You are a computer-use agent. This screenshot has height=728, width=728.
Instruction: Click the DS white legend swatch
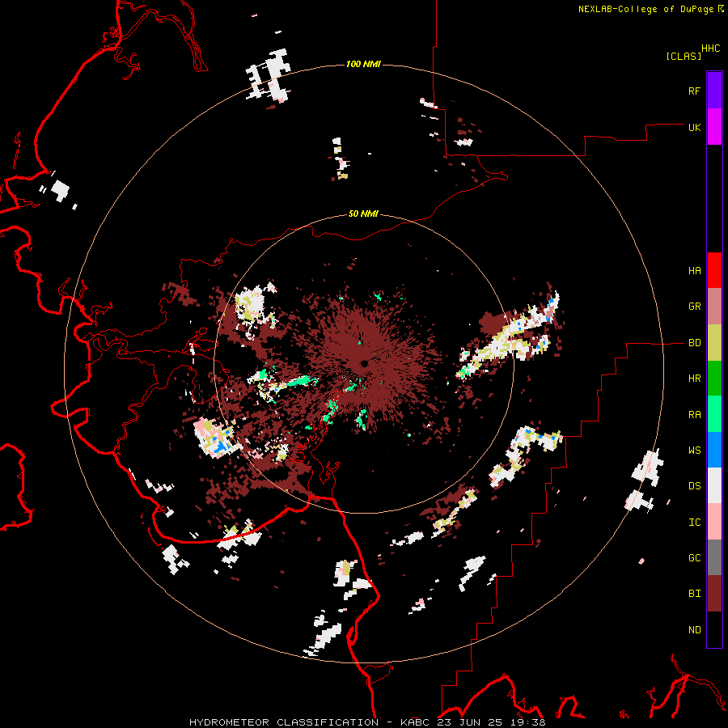point(714,485)
